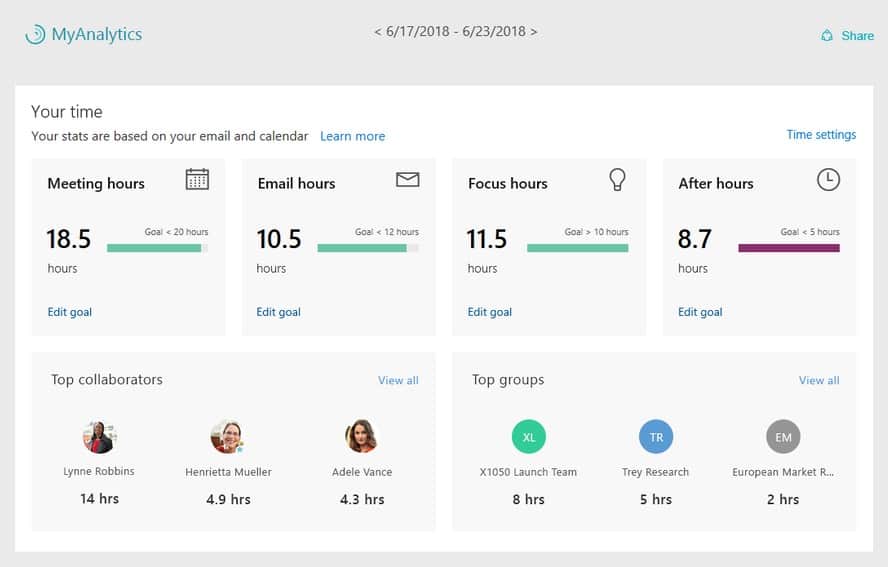This screenshot has height=567, width=888.
Task: Select Lynne Robbins profile photo
Action: 99,437
